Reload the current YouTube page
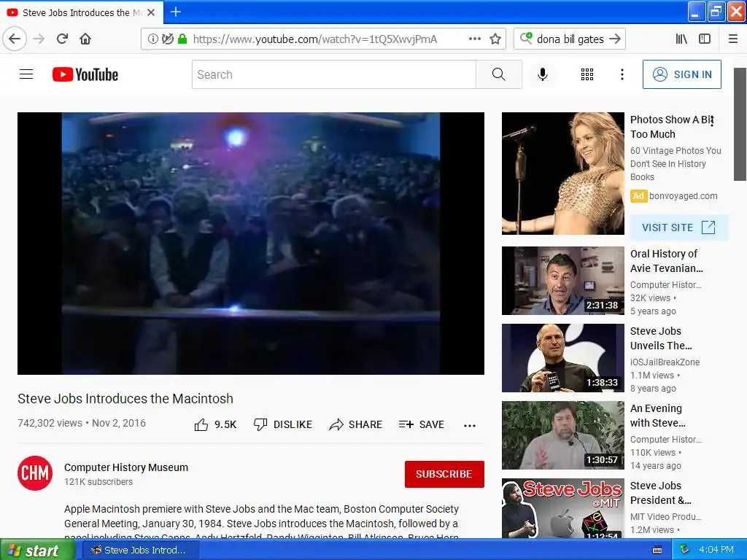This screenshot has width=747, height=560. (63, 39)
